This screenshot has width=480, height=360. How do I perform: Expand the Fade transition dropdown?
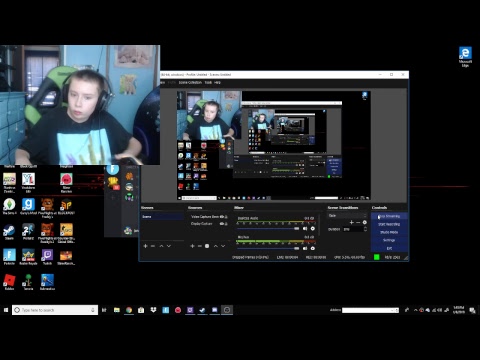click(x=347, y=216)
